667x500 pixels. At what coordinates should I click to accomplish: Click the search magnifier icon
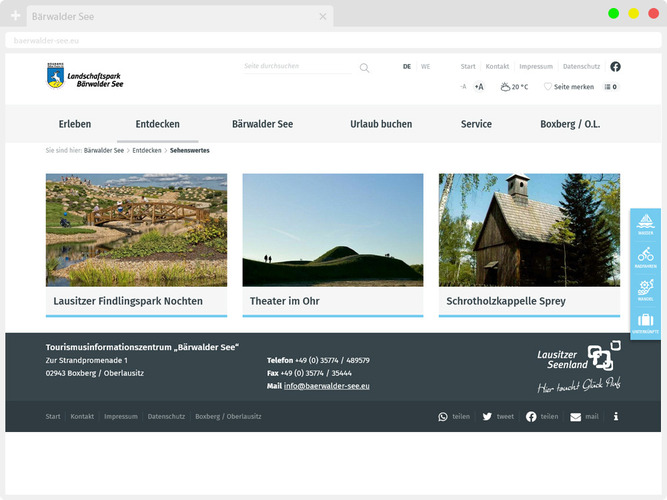364,68
